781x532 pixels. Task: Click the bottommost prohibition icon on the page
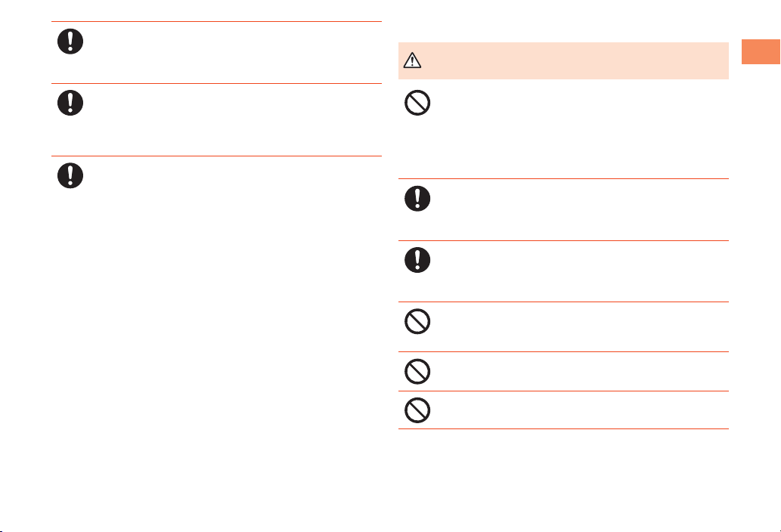tap(417, 410)
